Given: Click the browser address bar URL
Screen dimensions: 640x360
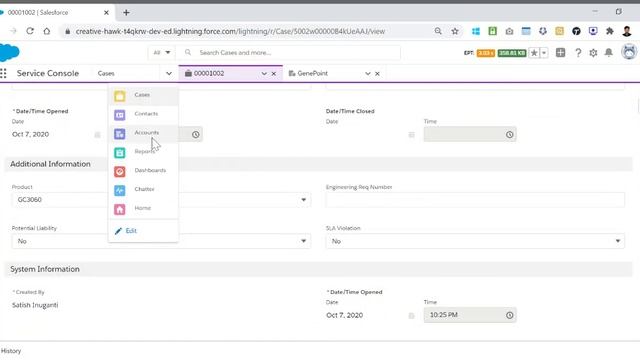Looking at the screenshot, I should point(230,31).
